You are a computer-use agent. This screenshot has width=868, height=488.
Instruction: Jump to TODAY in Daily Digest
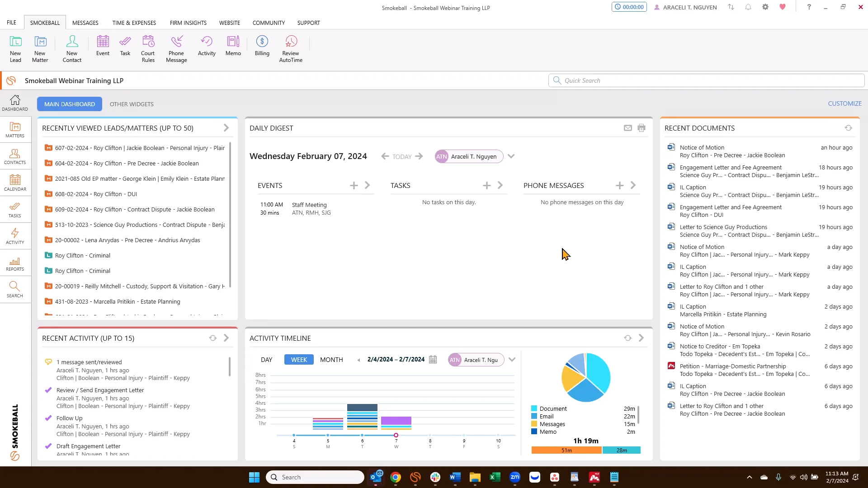tap(402, 156)
